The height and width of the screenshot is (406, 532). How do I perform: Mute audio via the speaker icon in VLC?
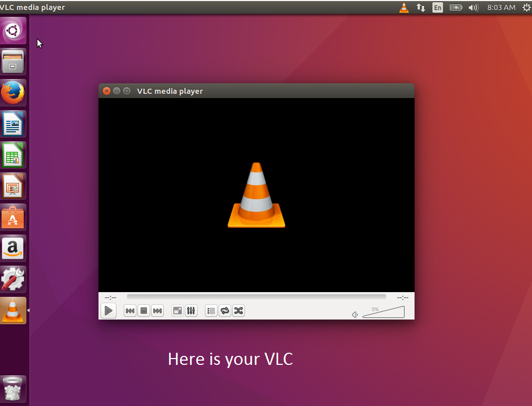click(x=355, y=315)
